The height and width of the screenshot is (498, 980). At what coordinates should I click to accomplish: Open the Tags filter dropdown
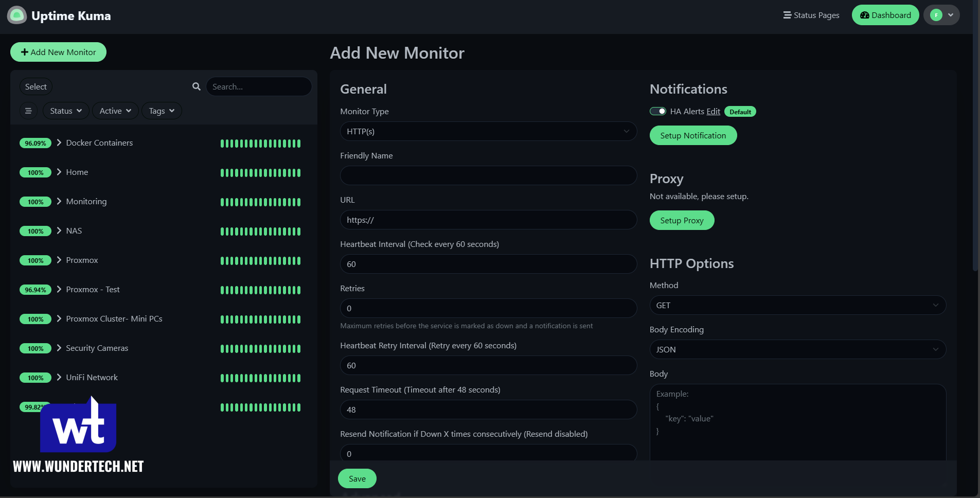tap(162, 111)
